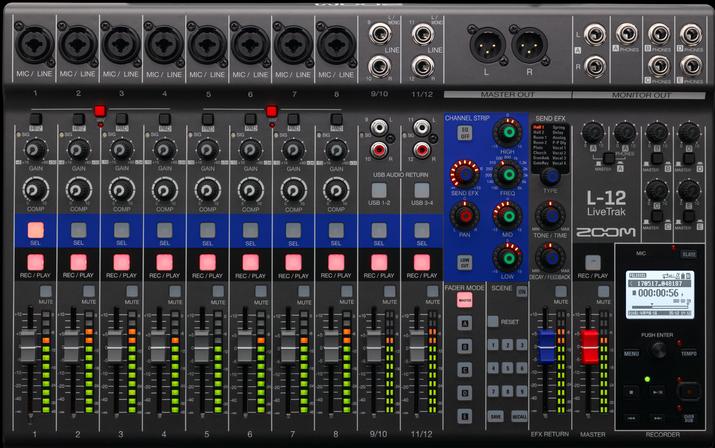Choose scene number 5
The image size is (715, 448).
pyautogui.click(x=507, y=368)
